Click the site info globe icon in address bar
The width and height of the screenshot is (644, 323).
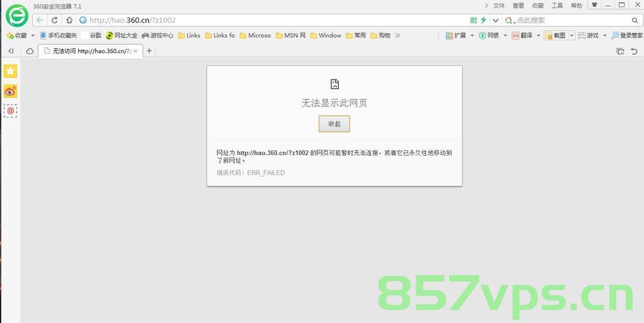click(83, 20)
